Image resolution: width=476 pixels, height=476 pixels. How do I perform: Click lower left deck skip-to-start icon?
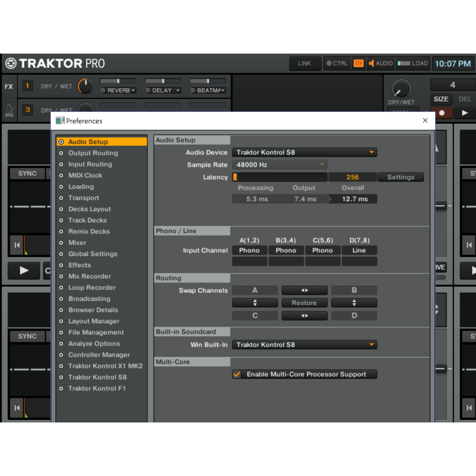[x=17, y=408]
